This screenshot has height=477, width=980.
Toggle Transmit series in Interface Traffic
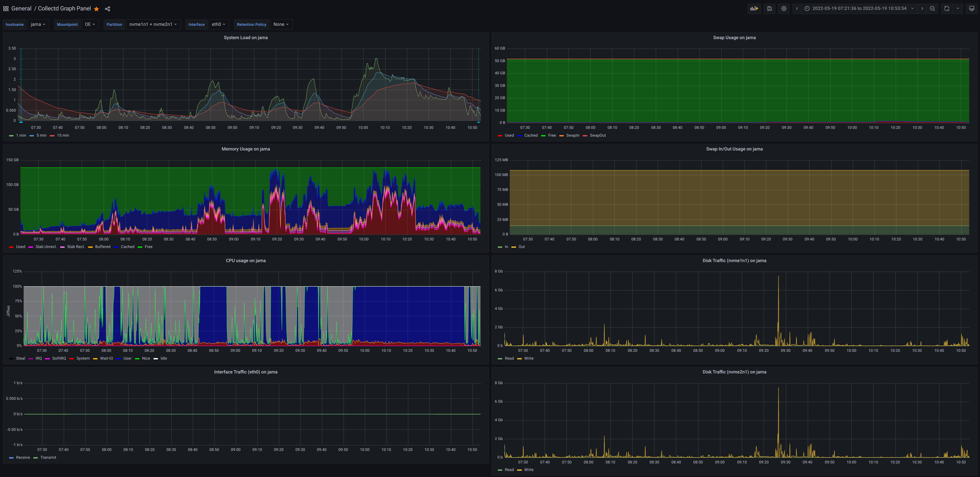click(48, 458)
